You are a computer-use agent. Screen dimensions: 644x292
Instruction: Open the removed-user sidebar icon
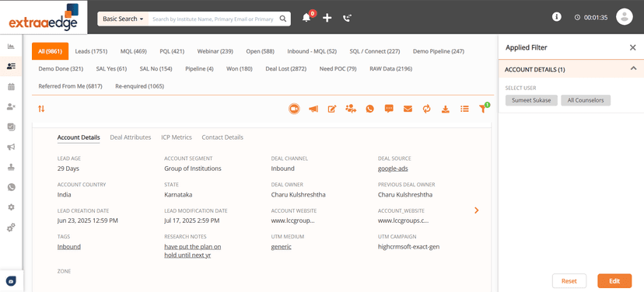click(x=11, y=106)
